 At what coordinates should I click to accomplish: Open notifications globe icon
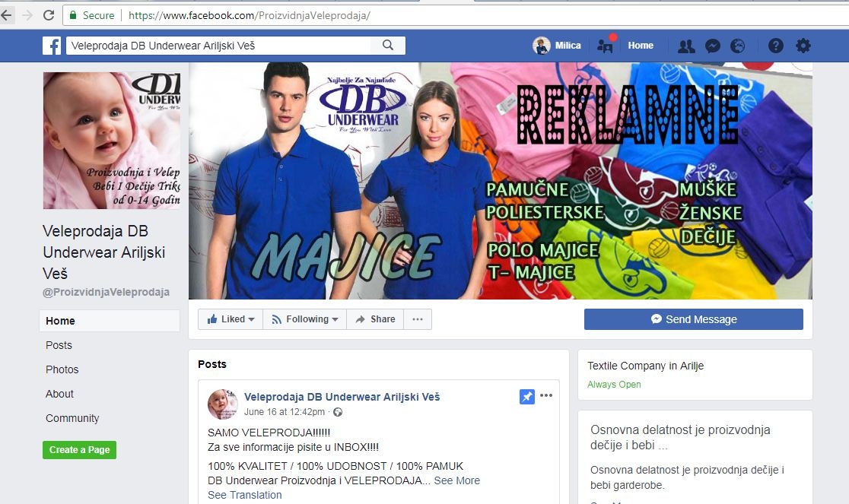(737, 46)
